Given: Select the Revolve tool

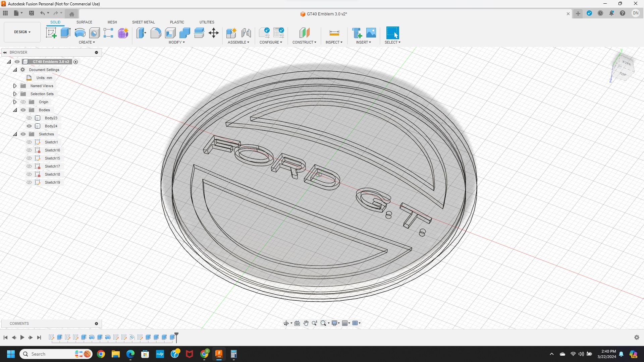Looking at the screenshot, I should coord(80,33).
